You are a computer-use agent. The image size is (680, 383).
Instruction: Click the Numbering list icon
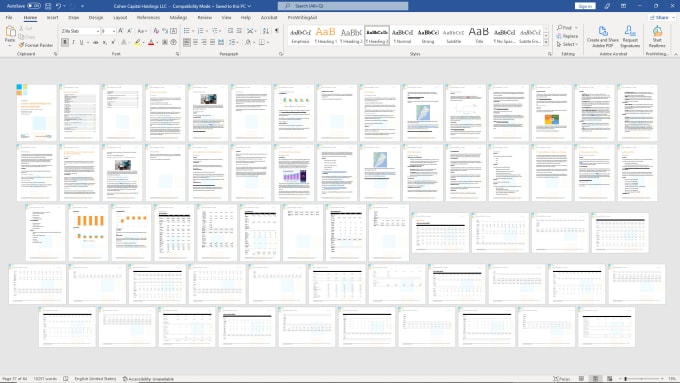[x=200, y=31]
